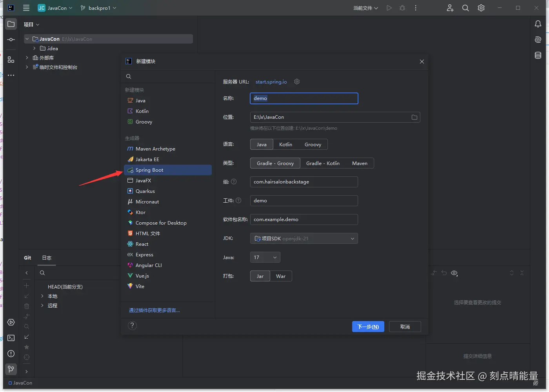
Task: Choose Maven build type
Action: click(x=360, y=163)
